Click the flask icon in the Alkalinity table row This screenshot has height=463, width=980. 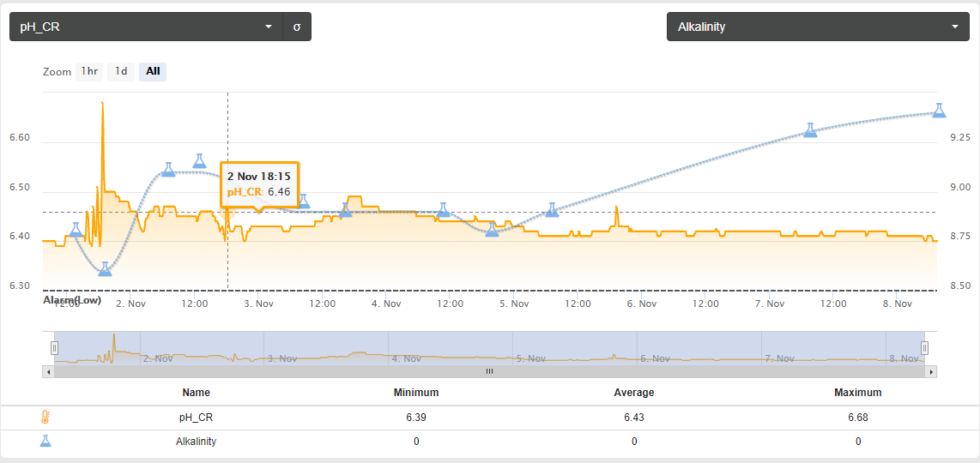45,441
